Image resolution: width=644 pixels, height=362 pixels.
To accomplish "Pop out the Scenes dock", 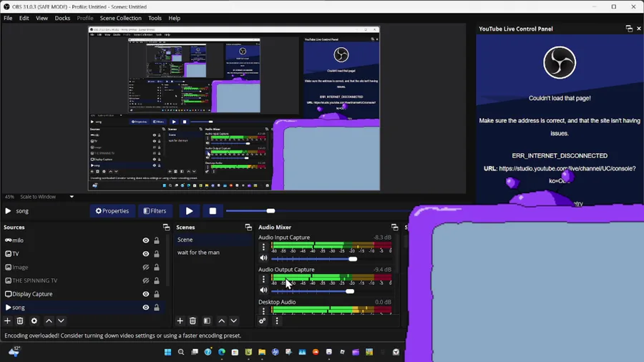I will click(248, 227).
